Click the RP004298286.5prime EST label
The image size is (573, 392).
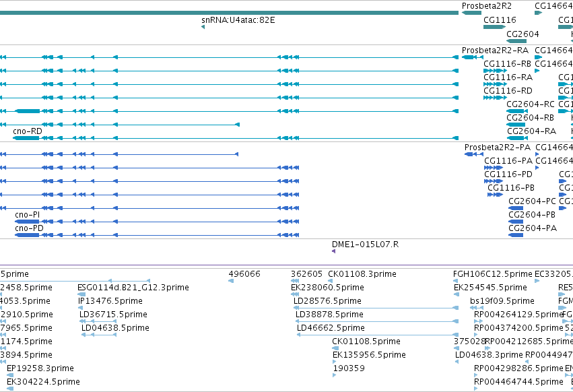coord(518,368)
